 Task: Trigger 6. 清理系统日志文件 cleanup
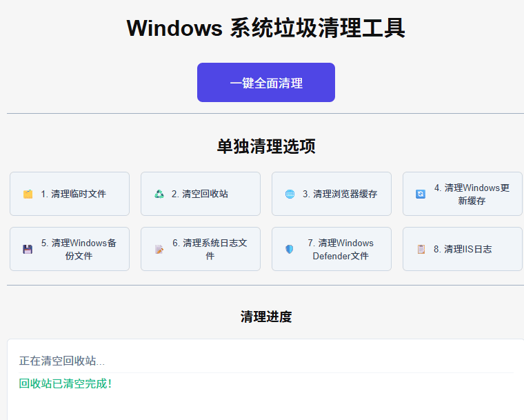point(201,249)
